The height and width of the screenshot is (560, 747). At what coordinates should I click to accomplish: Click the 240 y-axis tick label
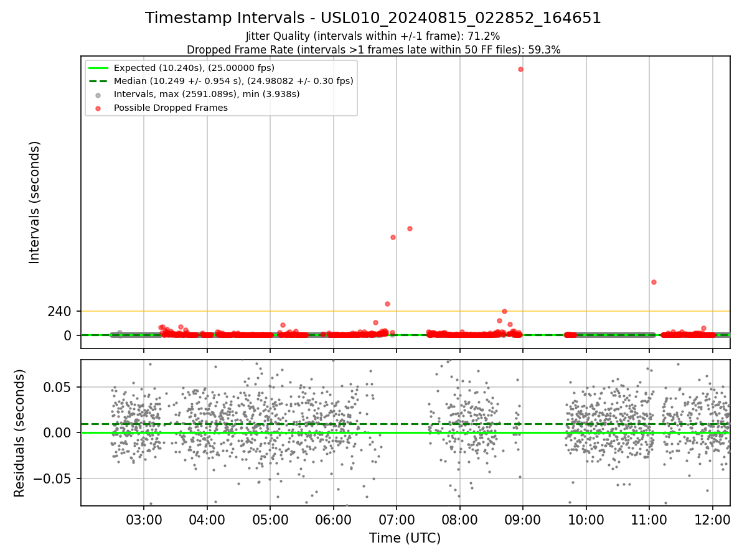pyautogui.click(x=60, y=311)
